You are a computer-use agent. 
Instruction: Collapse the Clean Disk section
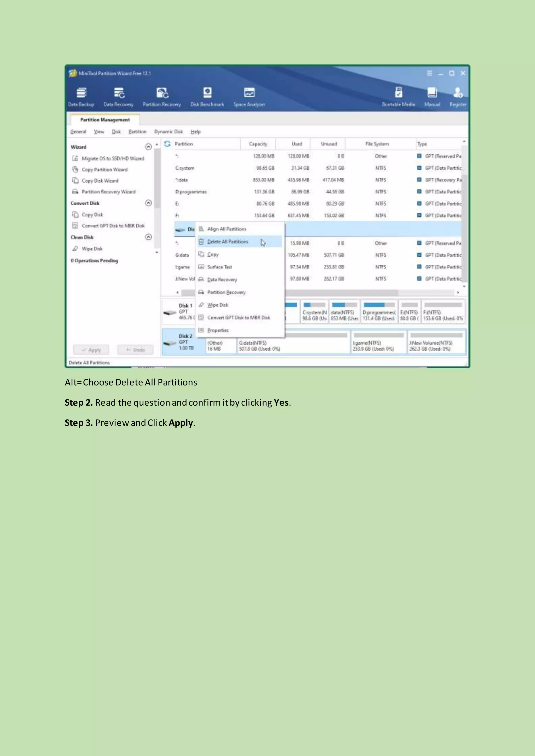(148, 237)
